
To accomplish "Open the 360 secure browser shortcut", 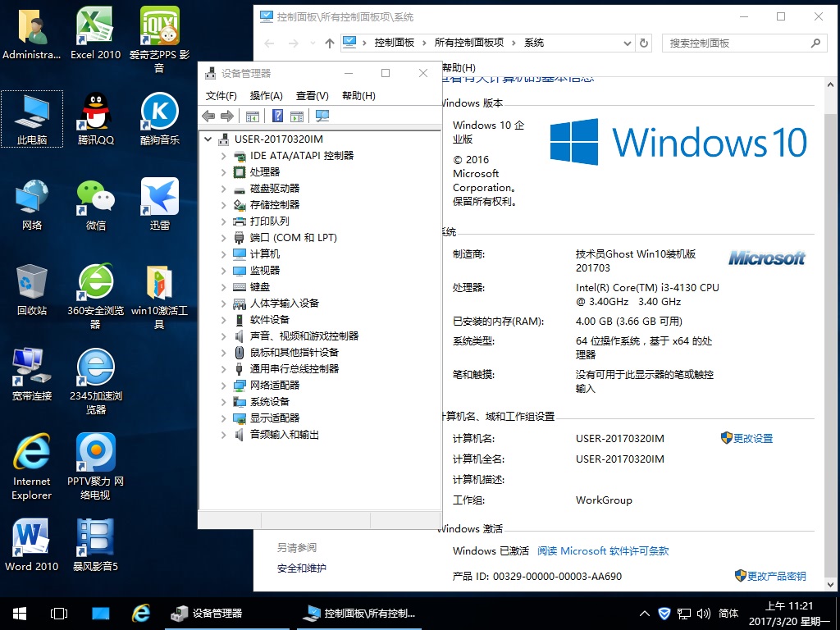I will point(95,295).
